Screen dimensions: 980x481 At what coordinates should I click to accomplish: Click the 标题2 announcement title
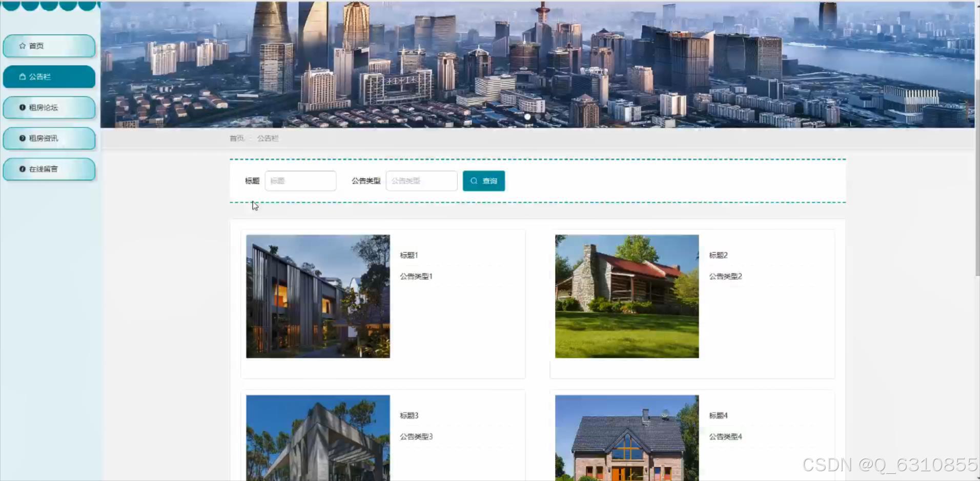718,255
